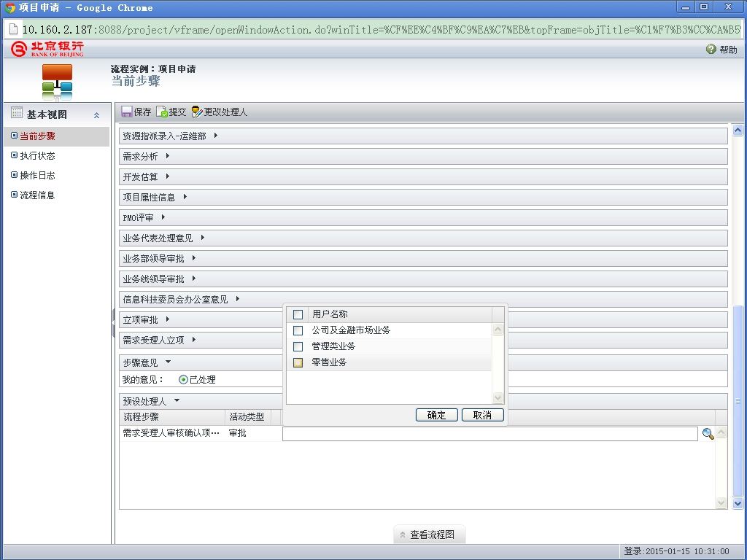Collapse the 预设处理人 section
This screenshot has height=560, width=747.
click(x=177, y=400)
